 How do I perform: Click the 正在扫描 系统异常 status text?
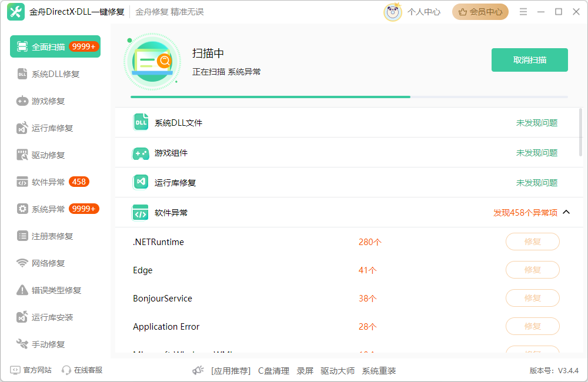[x=226, y=72]
